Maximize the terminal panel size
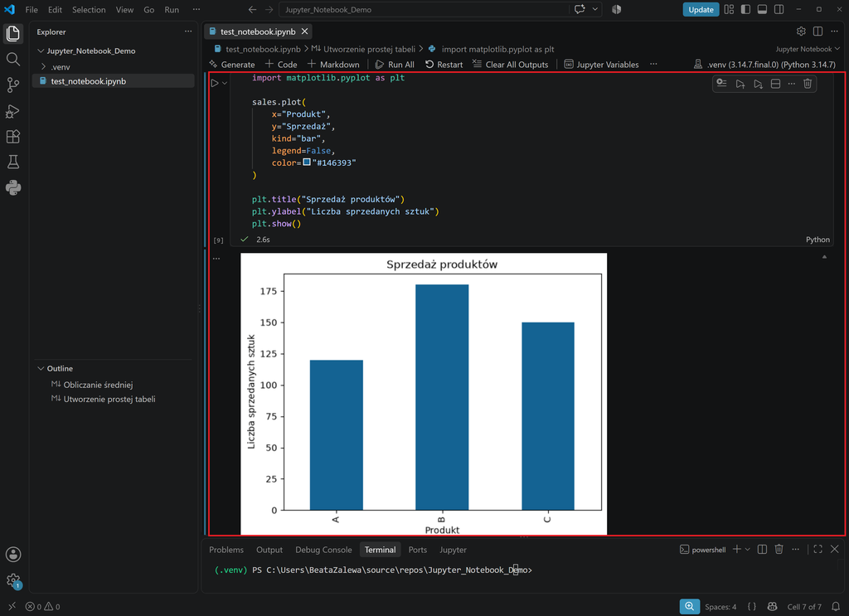Screen dimensions: 849x616 [818, 549]
